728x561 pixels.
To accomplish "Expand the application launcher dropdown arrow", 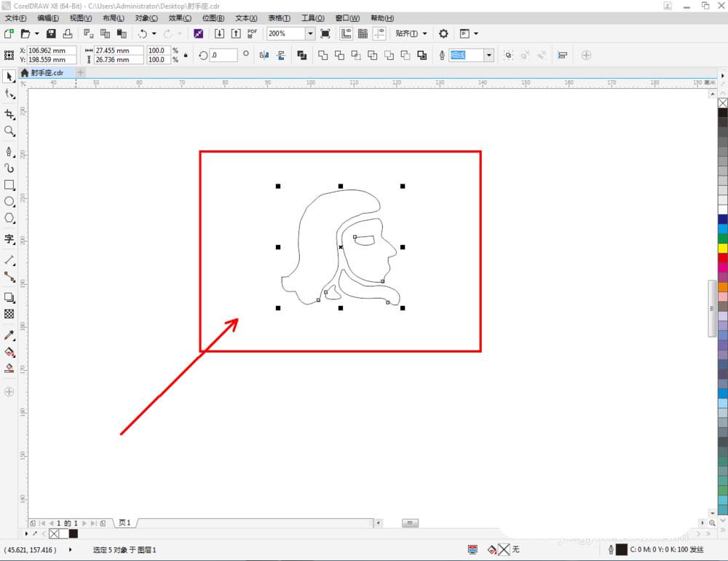I will tap(476, 34).
